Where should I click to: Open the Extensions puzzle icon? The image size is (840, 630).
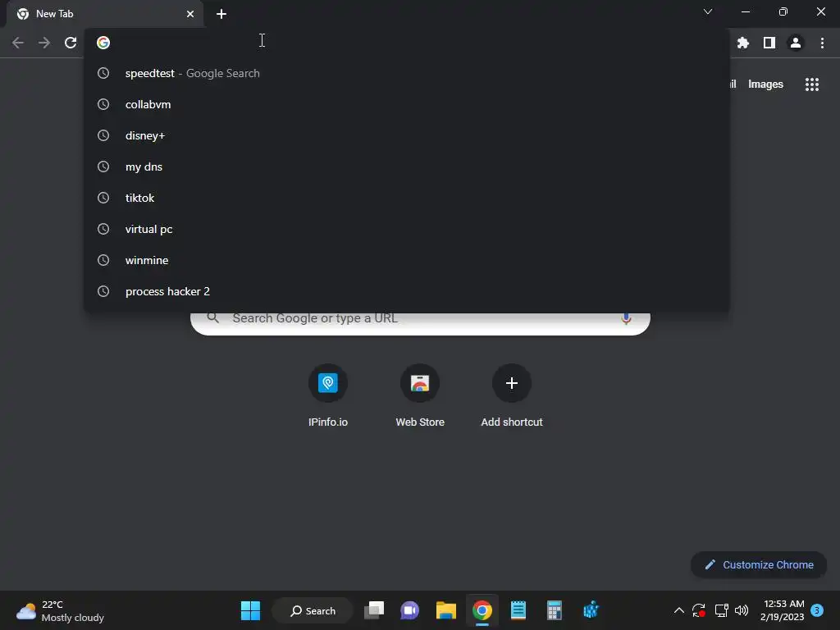click(x=742, y=43)
